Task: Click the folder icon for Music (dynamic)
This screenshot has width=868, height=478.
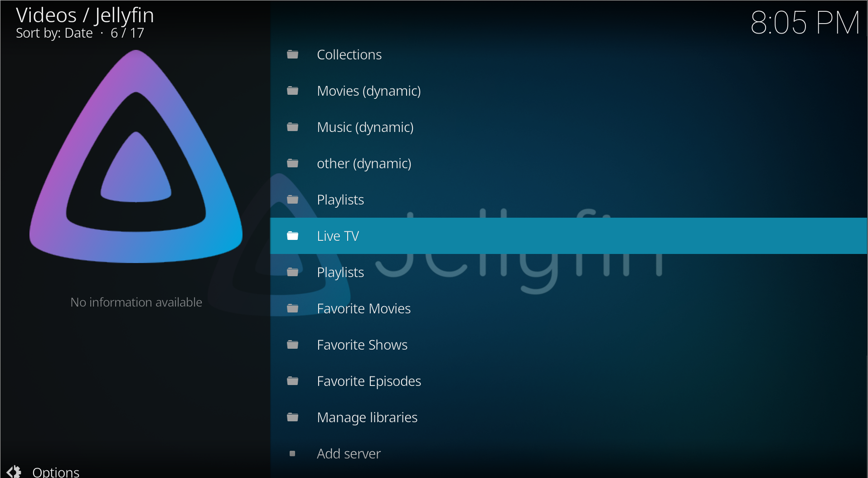Action: (292, 127)
